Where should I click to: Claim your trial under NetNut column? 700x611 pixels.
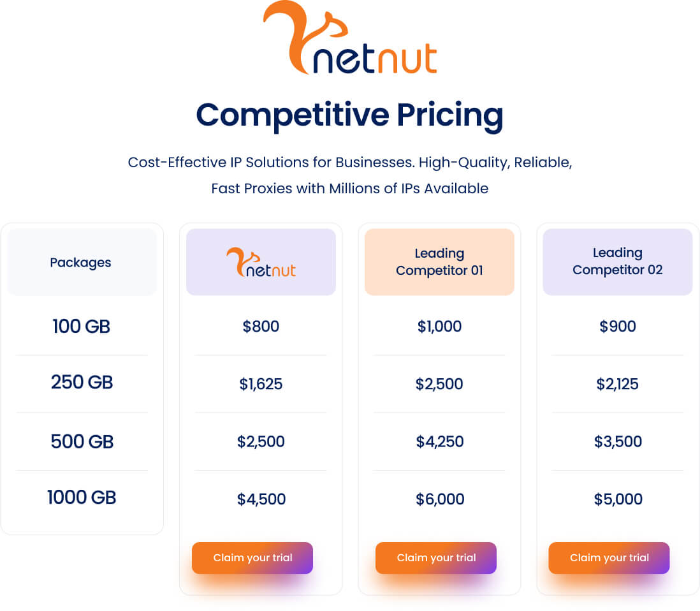coord(252,558)
